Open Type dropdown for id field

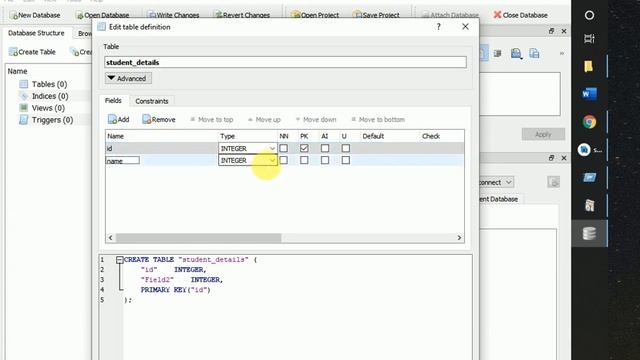pos(248,148)
